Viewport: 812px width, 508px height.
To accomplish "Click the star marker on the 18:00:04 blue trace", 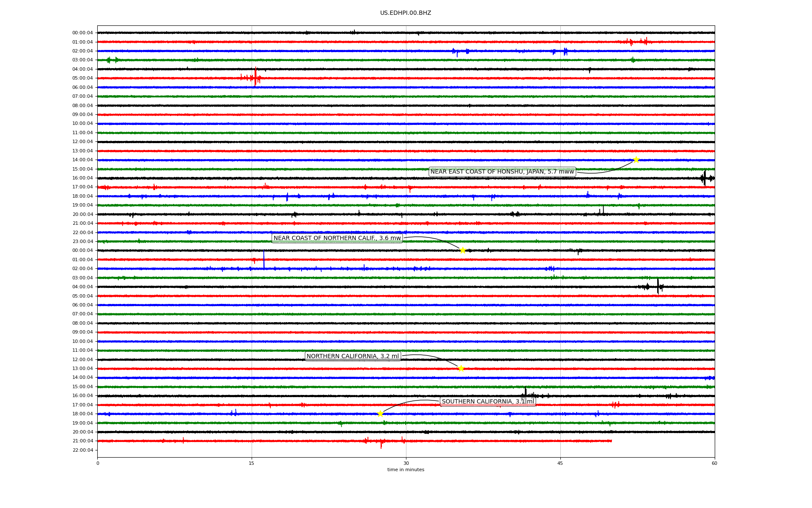I will (x=380, y=414).
